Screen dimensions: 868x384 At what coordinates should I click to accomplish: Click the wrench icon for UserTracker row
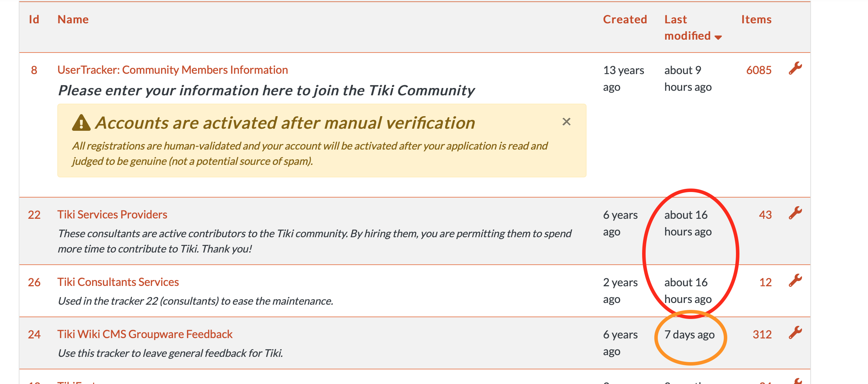tap(795, 68)
